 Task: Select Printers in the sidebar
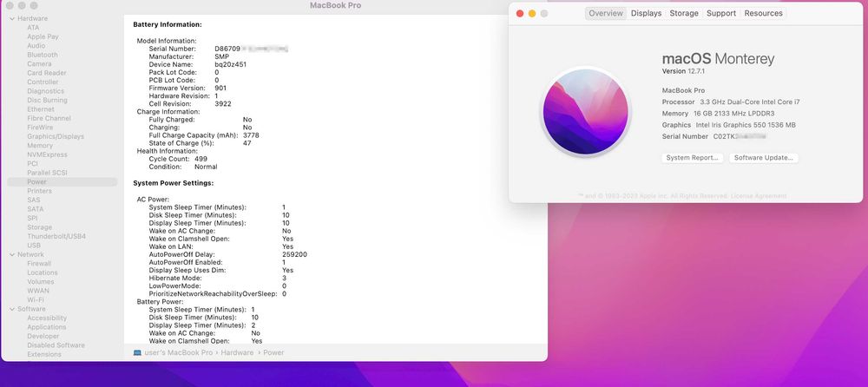(39, 191)
